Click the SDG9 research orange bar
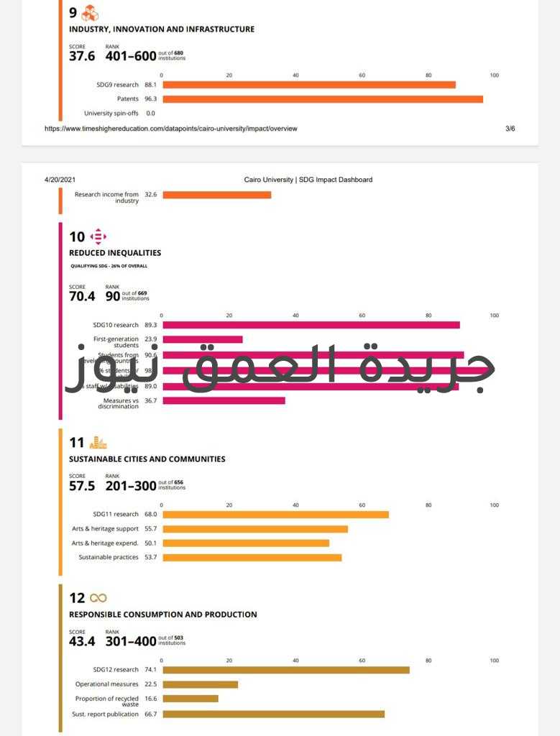This screenshot has height=736, width=560. [x=308, y=85]
